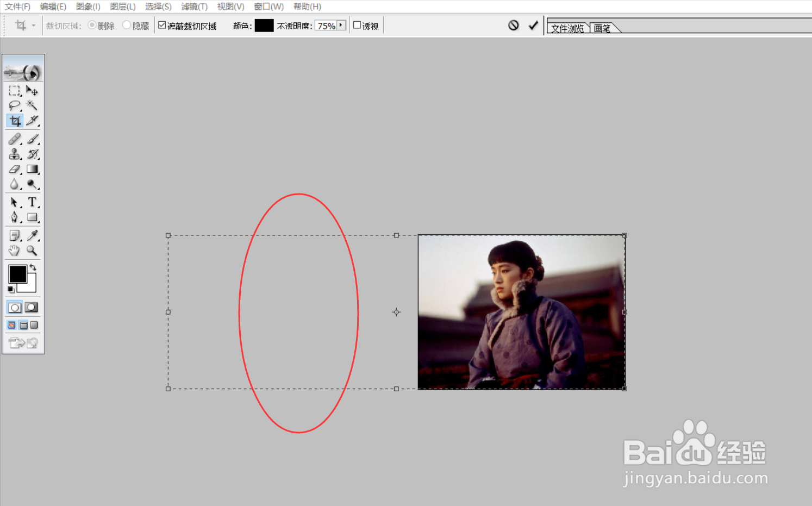Viewport: 812px width, 506px height.
Task: Switch to 文件浏览 tab in palette well
Action: tap(567, 28)
